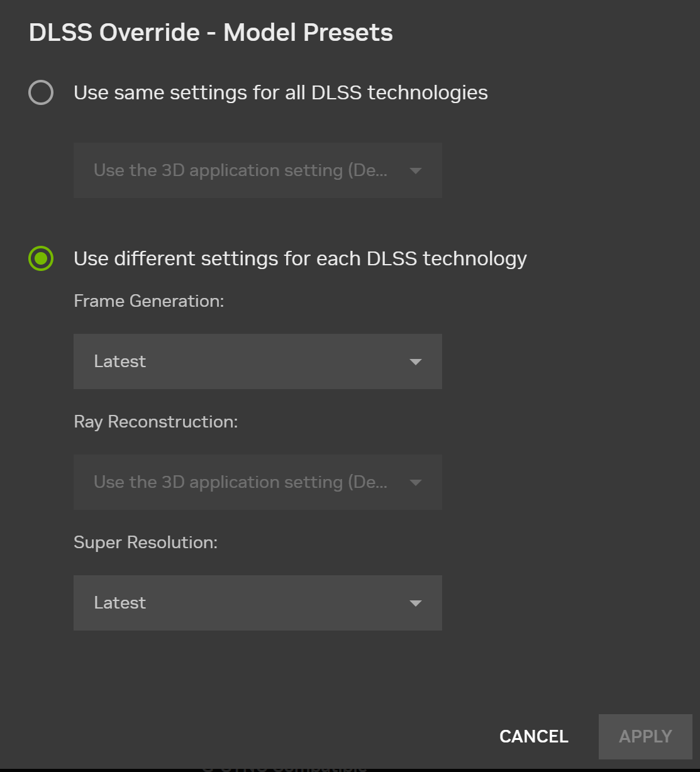Viewport: 700px width, 772px height.
Task: Click the 'Latest' value in the Frame Generation box
Action: pyautogui.click(x=120, y=361)
